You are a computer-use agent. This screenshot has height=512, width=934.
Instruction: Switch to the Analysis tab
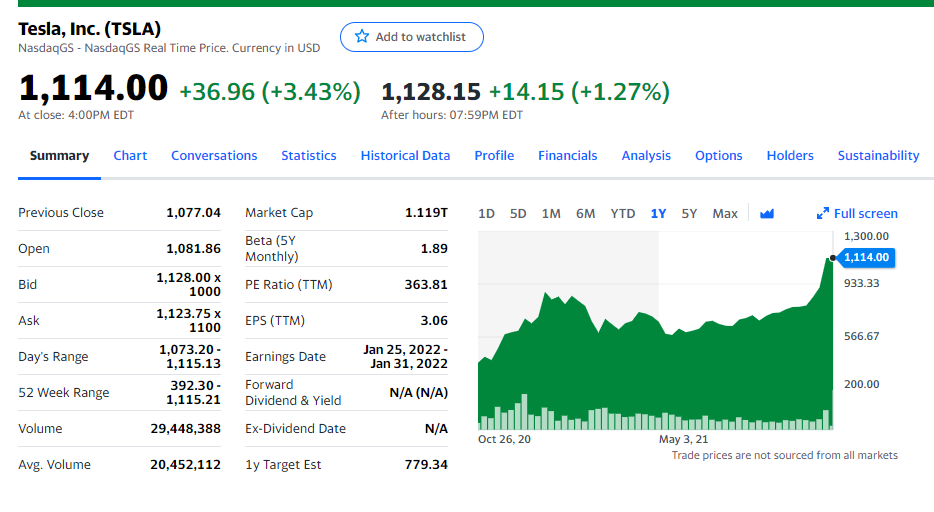pos(646,155)
